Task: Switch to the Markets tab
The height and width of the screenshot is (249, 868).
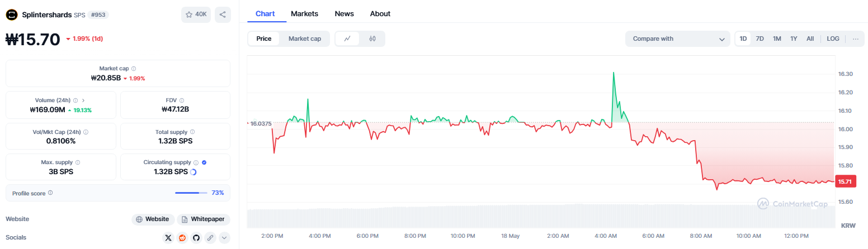Action: [304, 13]
